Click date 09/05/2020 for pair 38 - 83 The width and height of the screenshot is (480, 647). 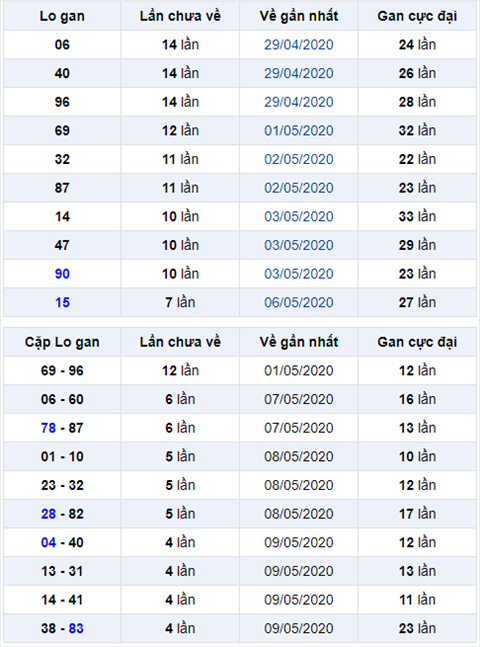point(299,628)
